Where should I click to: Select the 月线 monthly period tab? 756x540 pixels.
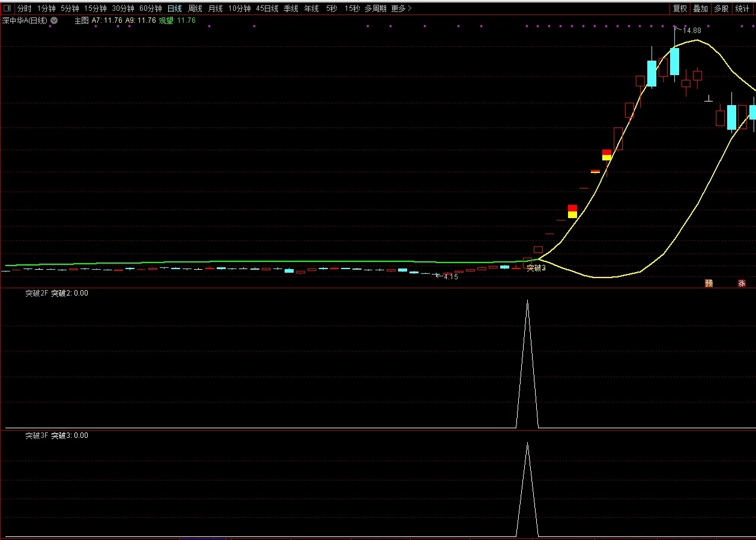click(215, 8)
